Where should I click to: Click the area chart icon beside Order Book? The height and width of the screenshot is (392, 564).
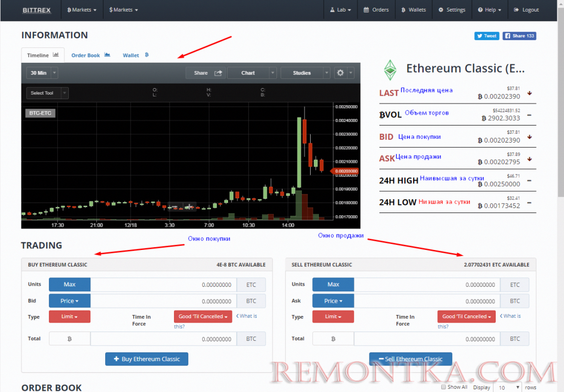[107, 55]
